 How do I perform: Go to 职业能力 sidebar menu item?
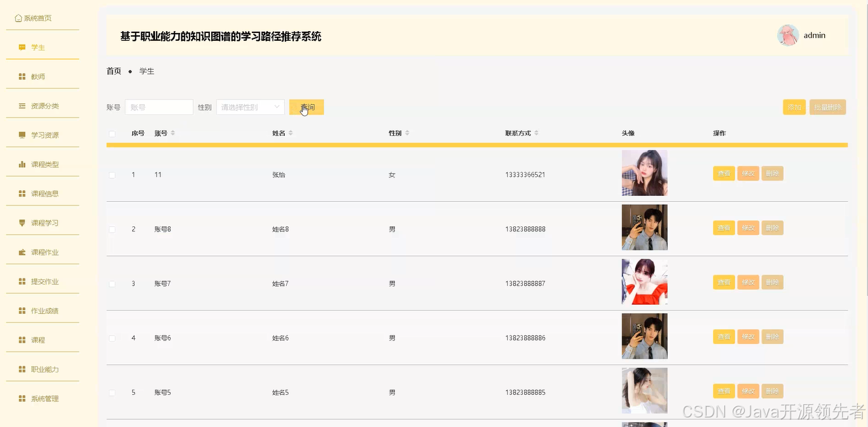click(45, 370)
